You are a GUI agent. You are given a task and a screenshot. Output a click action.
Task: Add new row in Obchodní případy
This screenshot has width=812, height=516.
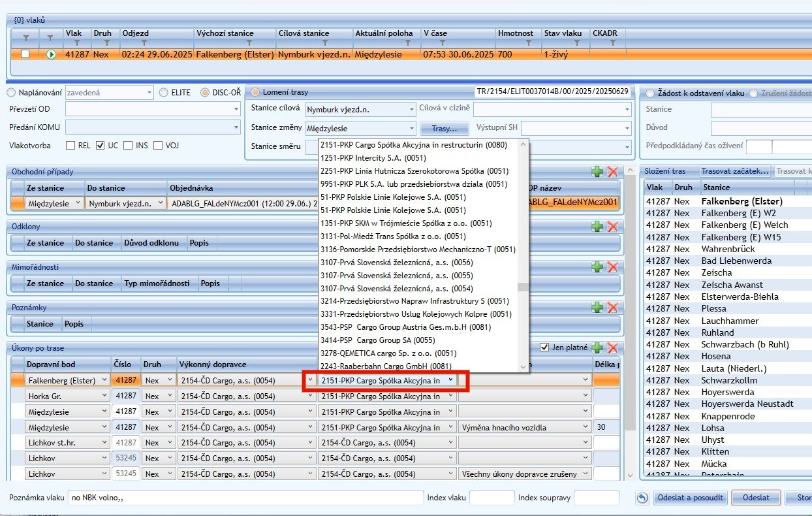click(x=597, y=172)
